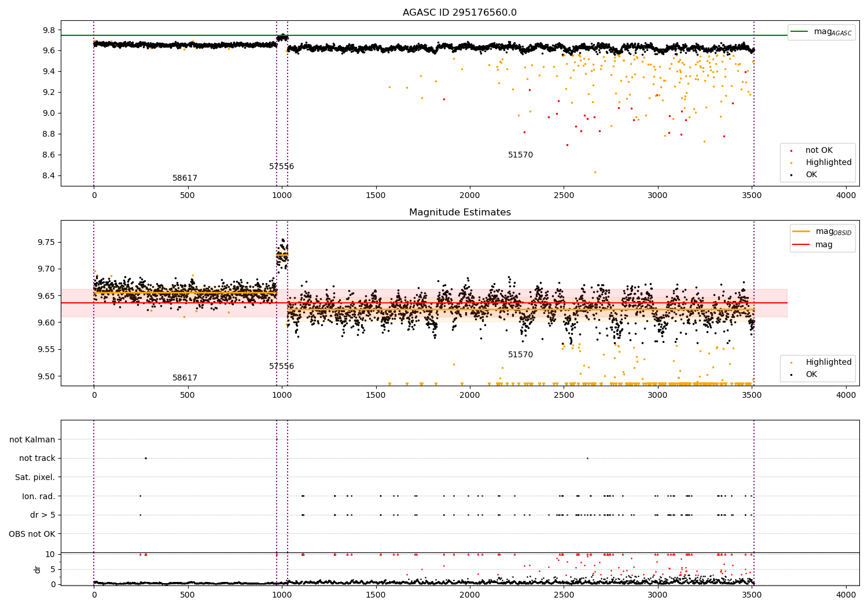Click the 500 x-tick under the bottom plot
Screen dimensions: 868x608
tap(187, 595)
